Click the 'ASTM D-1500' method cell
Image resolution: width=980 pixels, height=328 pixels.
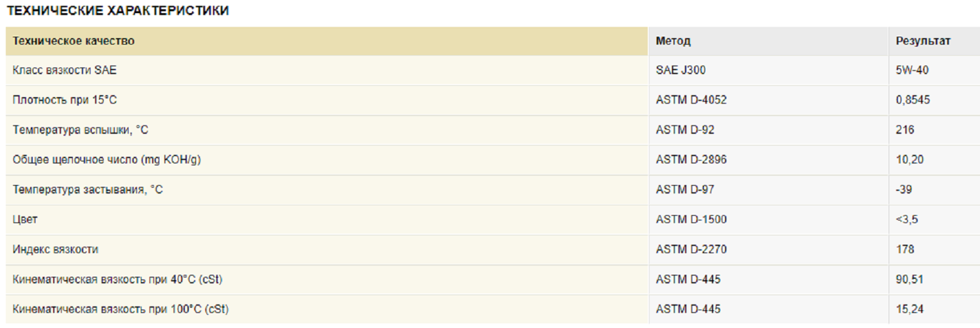(x=691, y=220)
